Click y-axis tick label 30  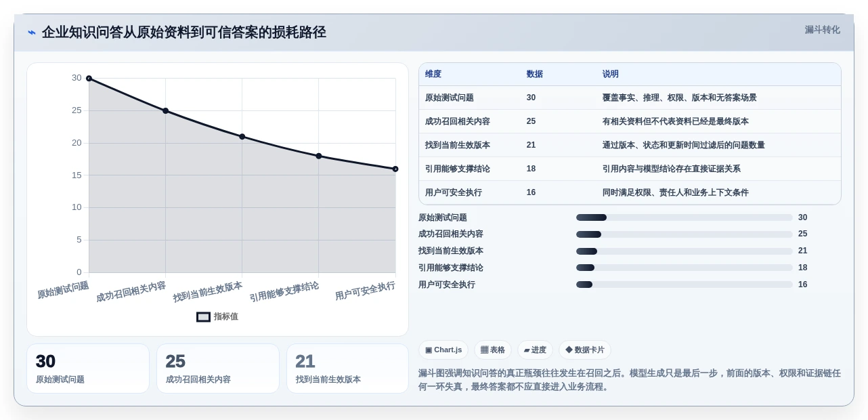coord(77,78)
